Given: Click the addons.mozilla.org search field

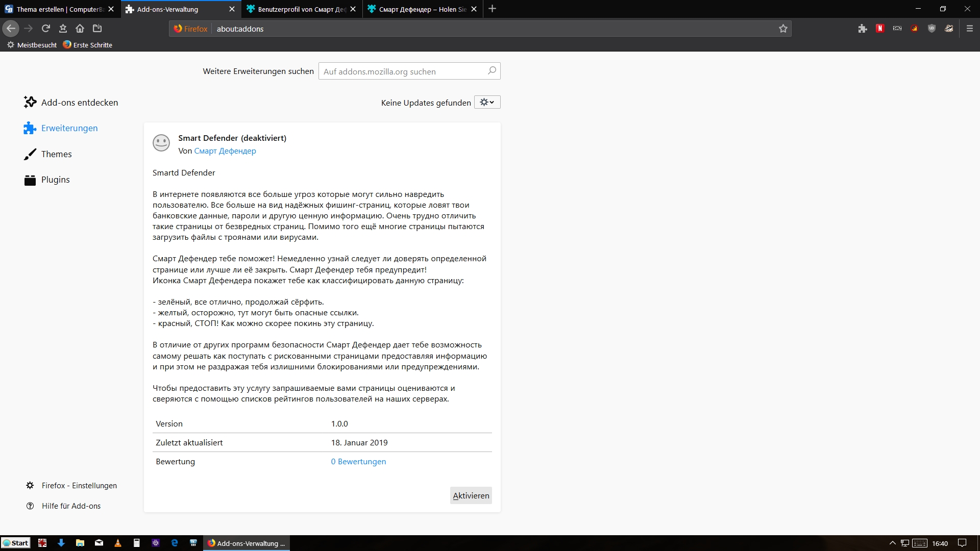Looking at the screenshot, I should [403, 71].
